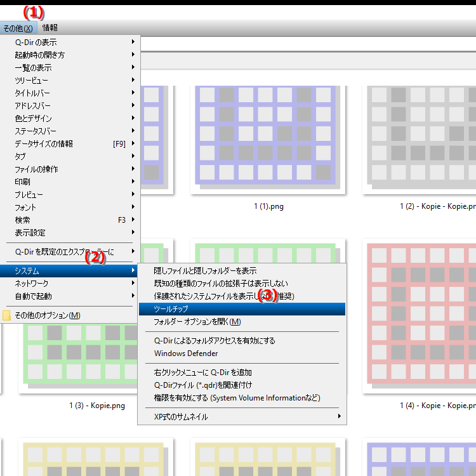Viewport: 476px width, 476px height.
Task: Open the フォント submenu
Action: point(70,208)
